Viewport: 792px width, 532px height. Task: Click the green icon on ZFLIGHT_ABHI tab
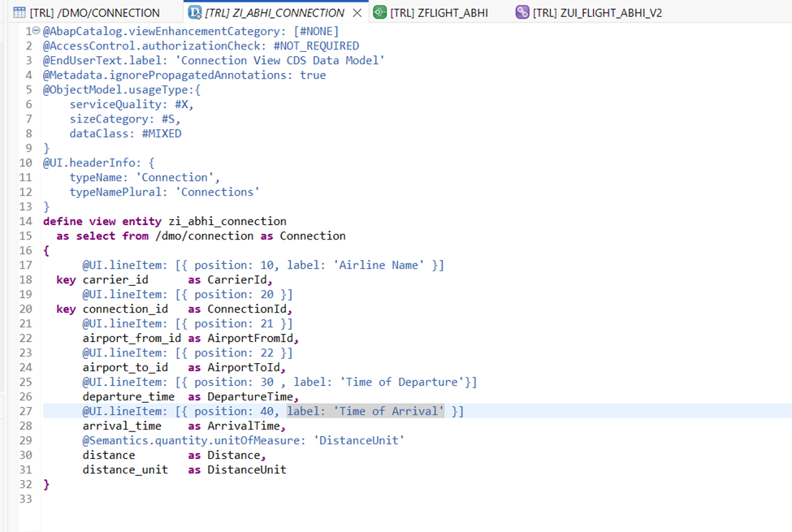(379, 13)
